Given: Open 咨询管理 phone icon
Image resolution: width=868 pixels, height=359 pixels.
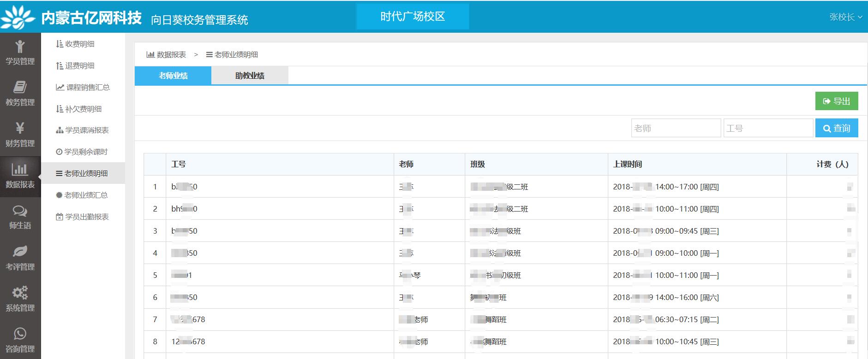Looking at the screenshot, I should [20, 334].
